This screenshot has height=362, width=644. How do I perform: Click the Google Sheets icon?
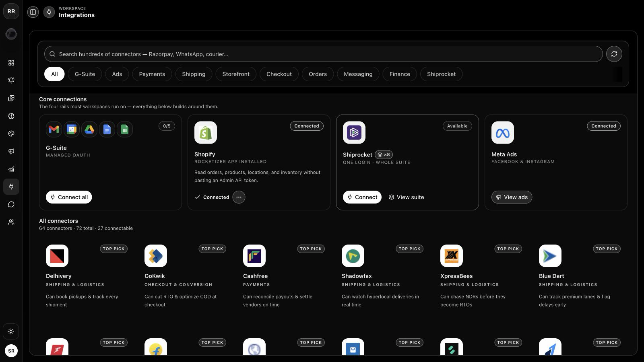[x=125, y=130]
